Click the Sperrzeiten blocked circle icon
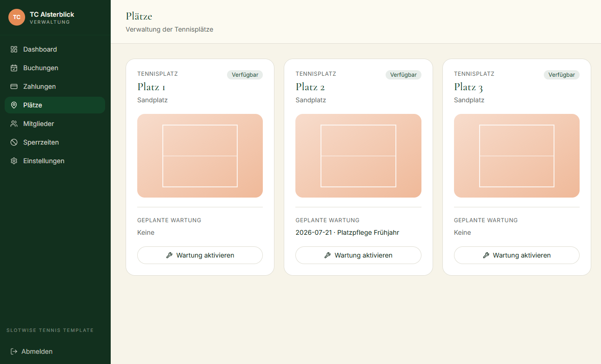 pyautogui.click(x=14, y=142)
